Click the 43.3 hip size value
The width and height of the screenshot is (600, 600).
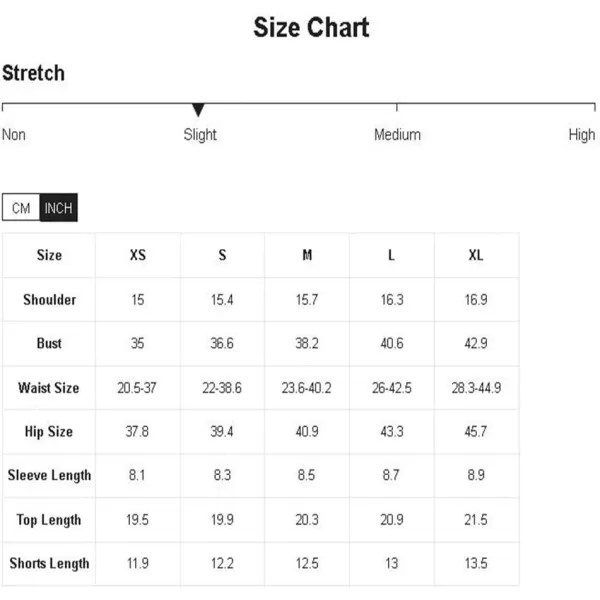pyautogui.click(x=392, y=432)
